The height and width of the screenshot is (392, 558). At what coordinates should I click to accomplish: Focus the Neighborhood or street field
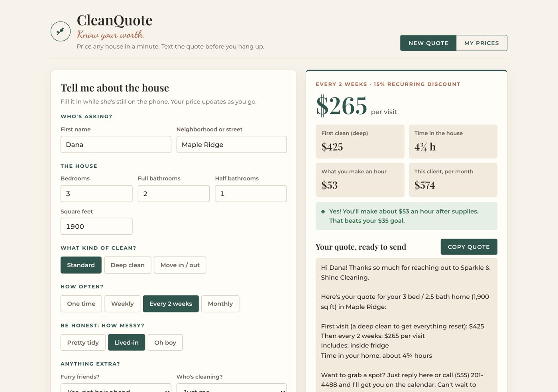click(x=232, y=145)
